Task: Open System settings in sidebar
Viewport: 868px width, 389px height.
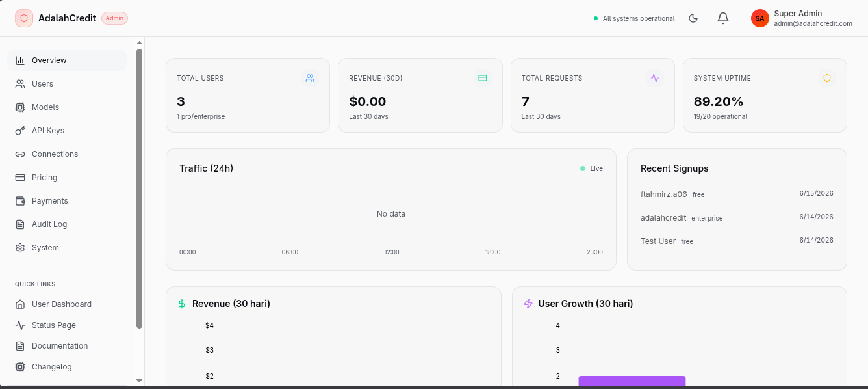Action: [x=67, y=248]
